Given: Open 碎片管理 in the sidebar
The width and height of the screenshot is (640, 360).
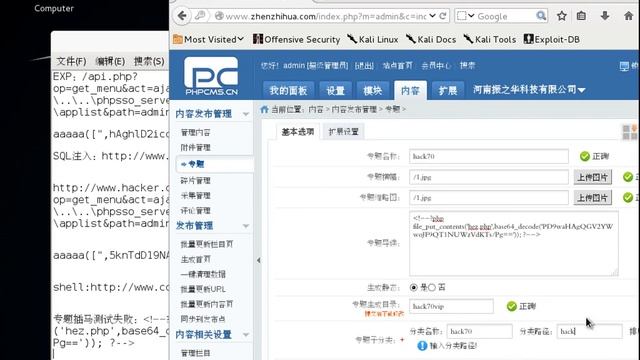Looking at the screenshot, I should click(196, 180).
